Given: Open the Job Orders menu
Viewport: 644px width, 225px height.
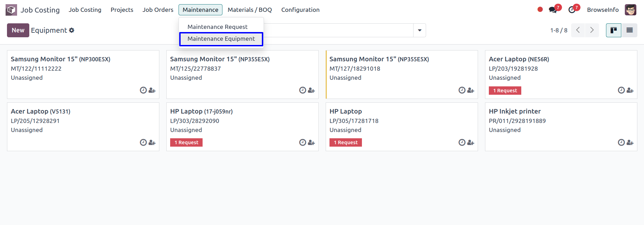Looking at the screenshot, I should 158,10.
